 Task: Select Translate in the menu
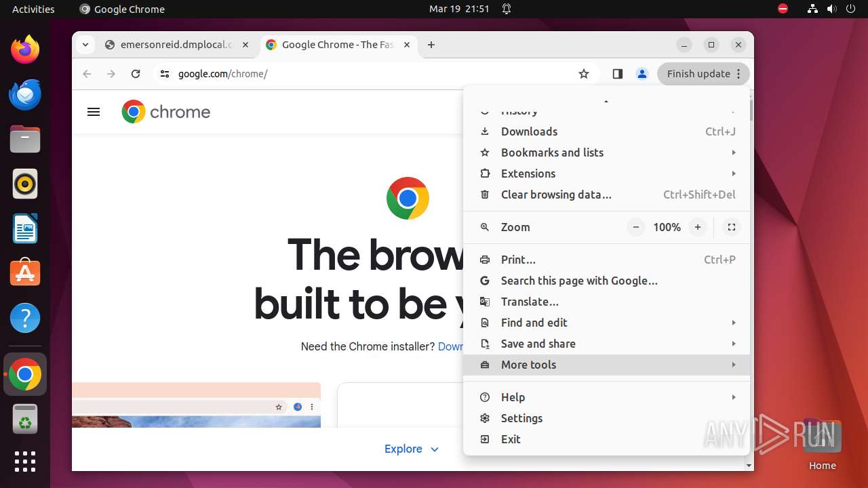coord(607,302)
